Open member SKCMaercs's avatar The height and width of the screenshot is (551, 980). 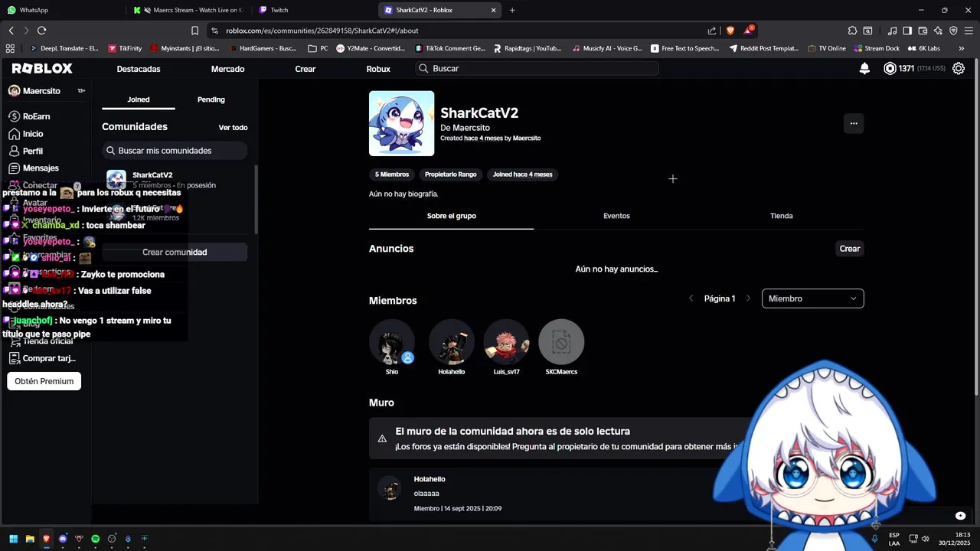[561, 342]
